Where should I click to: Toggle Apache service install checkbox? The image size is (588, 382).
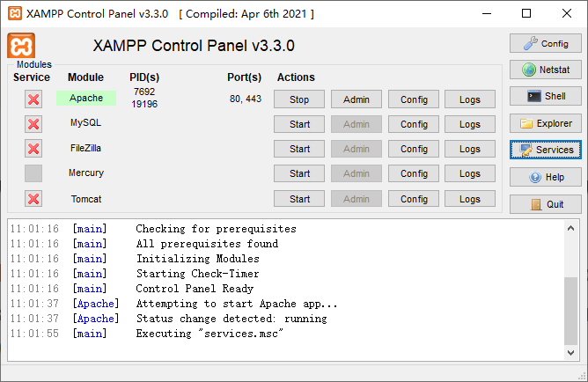pos(33,99)
